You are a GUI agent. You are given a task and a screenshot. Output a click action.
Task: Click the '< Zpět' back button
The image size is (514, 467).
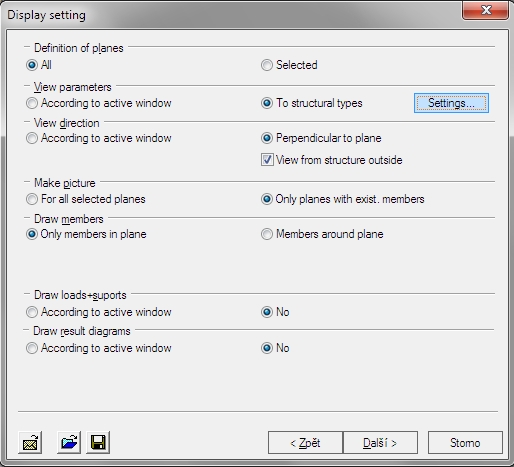click(305, 443)
